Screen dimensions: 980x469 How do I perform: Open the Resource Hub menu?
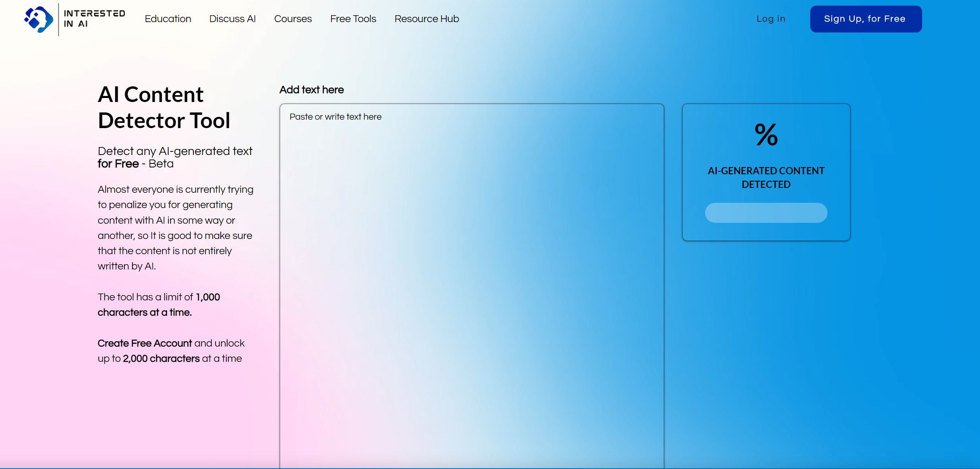click(427, 19)
